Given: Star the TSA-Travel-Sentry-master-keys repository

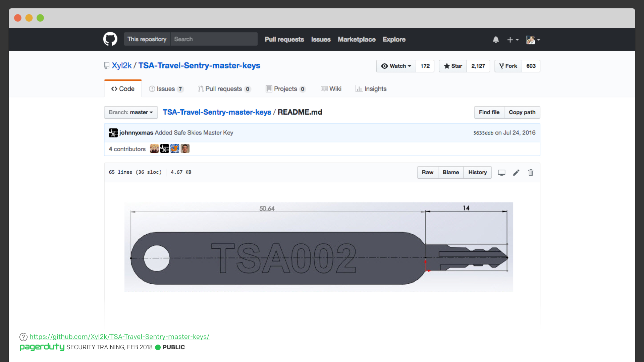Looking at the screenshot, I should coord(453,66).
